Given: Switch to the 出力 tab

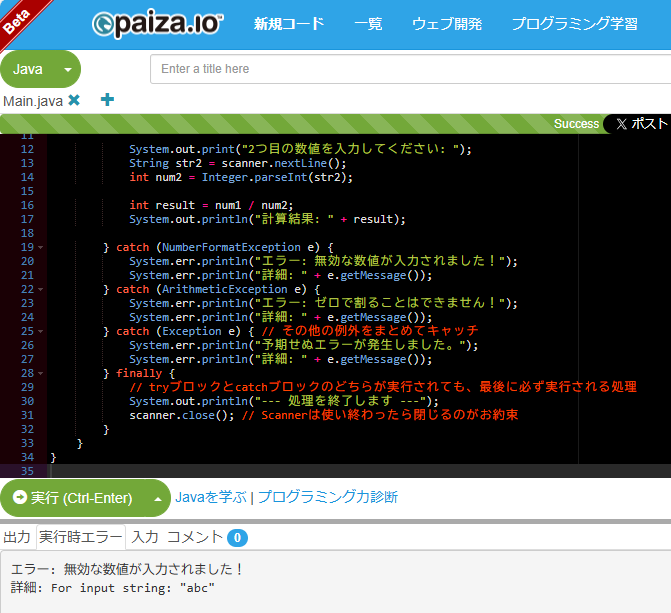Looking at the screenshot, I should [17, 537].
